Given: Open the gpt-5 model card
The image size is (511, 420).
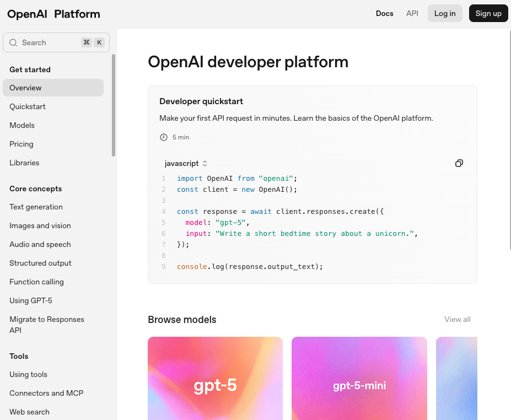Looking at the screenshot, I should point(215,378).
